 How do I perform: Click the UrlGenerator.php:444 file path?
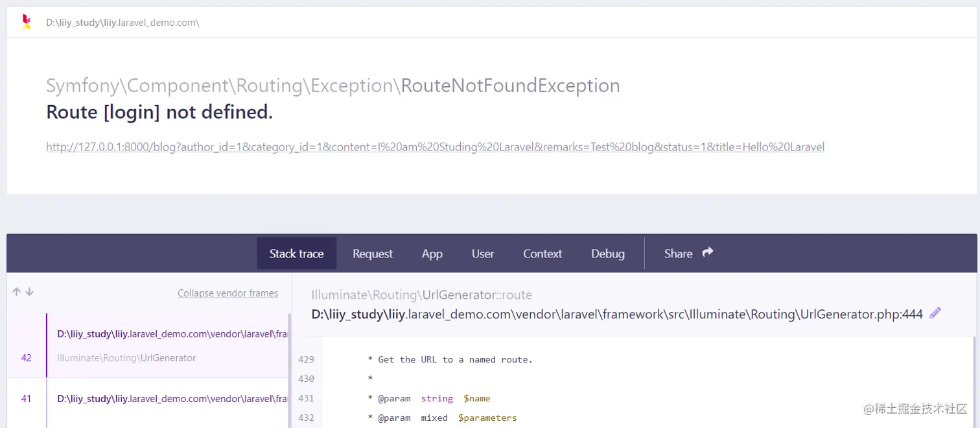[x=617, y=315]
